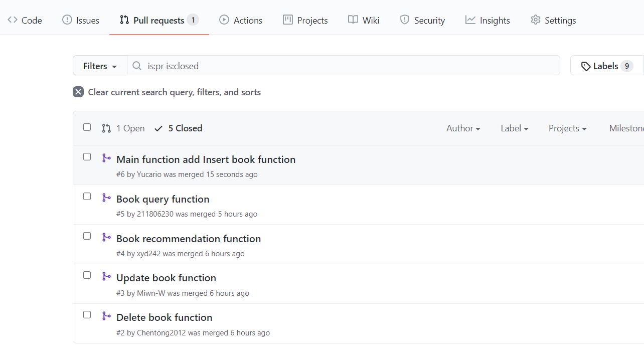Click merged icon beside Delete book function
The width and height of the screenshot is (644, 364).
click(106, 316)
